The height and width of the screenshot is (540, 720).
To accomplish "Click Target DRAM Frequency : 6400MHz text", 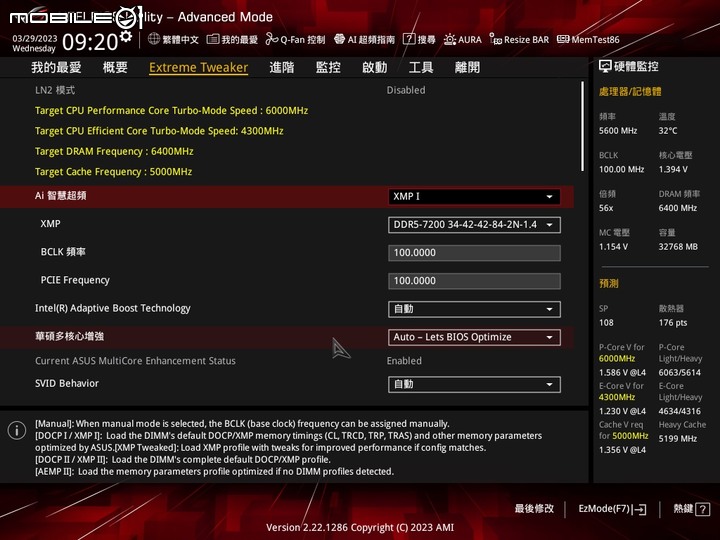I will 114,151.
